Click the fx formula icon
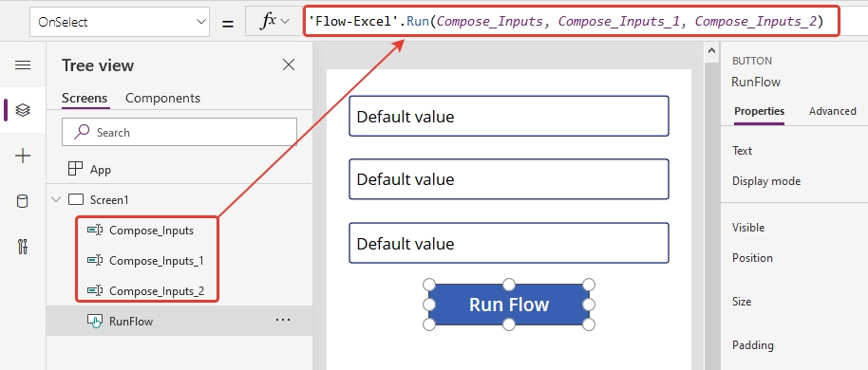 pyautogui.click(x=269, y=21)
